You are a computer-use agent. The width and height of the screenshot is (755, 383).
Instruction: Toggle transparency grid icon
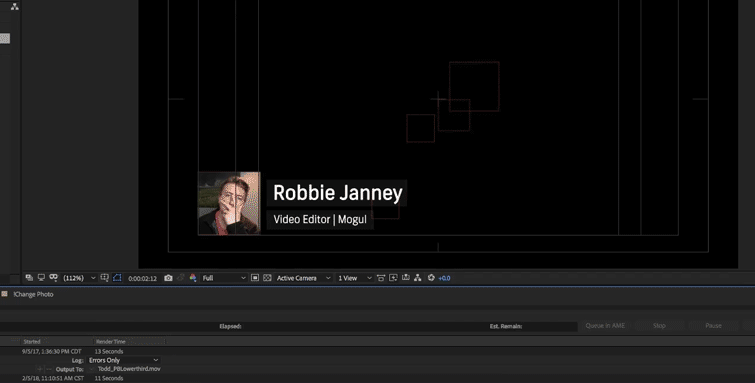(x=267, y=278)
